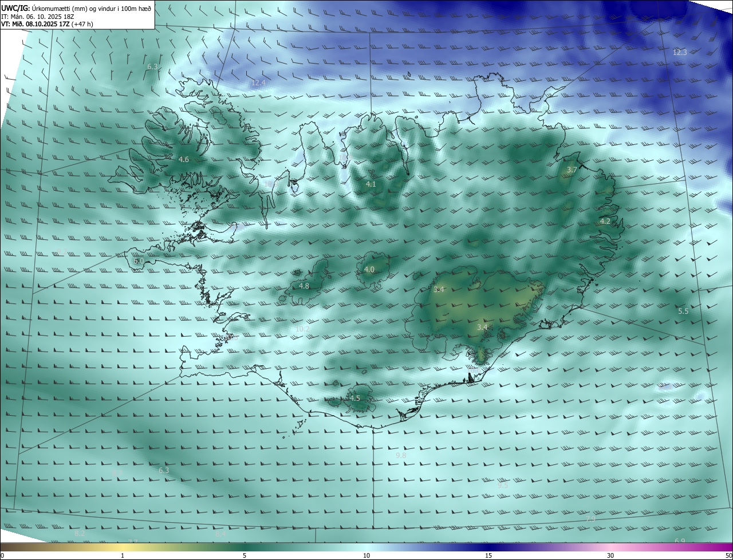Click the 8.4 value label
Image resolution: width=733 pixels, height=560 pixels.
point(220,534)
